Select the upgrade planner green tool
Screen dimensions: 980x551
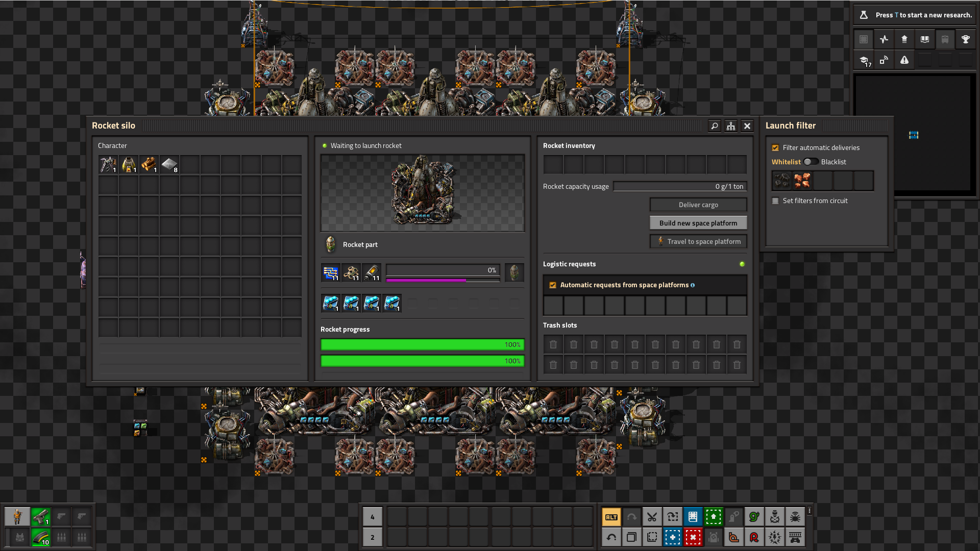coord(714,517)
